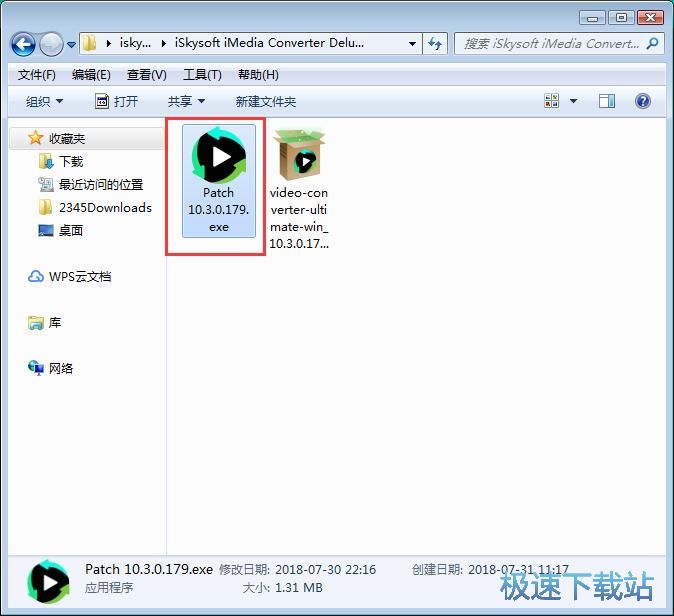The height and width of the screenshot is (616, 674).
Task: Open the 编辑(E) menu
Action: tap(91, 75)
